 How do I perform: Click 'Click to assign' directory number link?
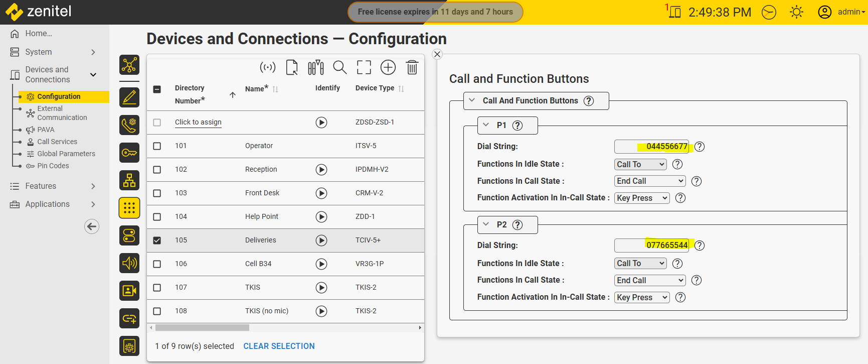[198, 122]
